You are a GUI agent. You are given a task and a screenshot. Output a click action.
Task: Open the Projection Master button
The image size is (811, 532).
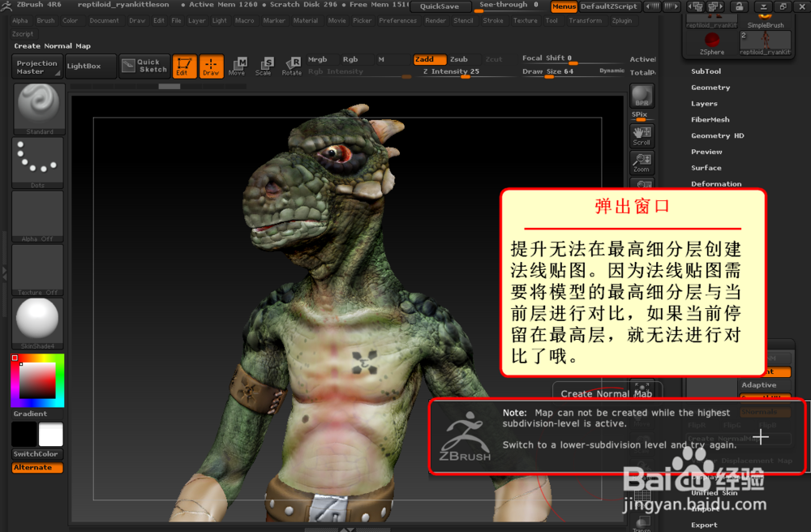(36, 66)
